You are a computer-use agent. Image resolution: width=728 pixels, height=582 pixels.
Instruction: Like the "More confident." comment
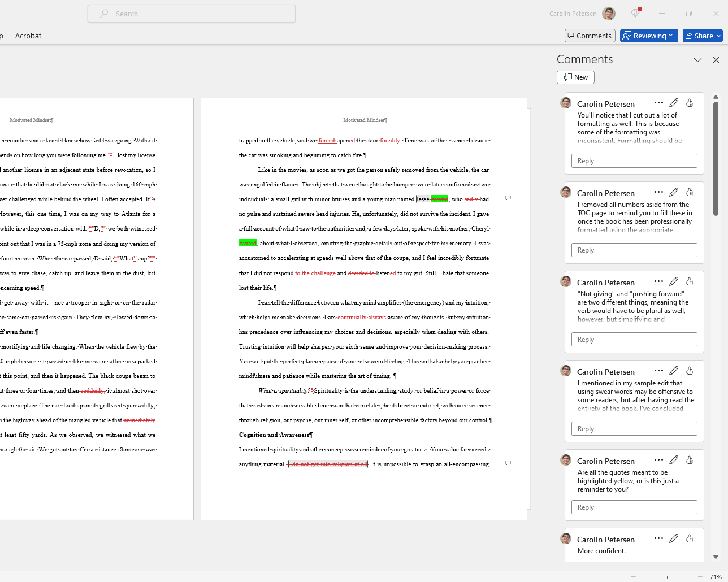coord(690,538)
